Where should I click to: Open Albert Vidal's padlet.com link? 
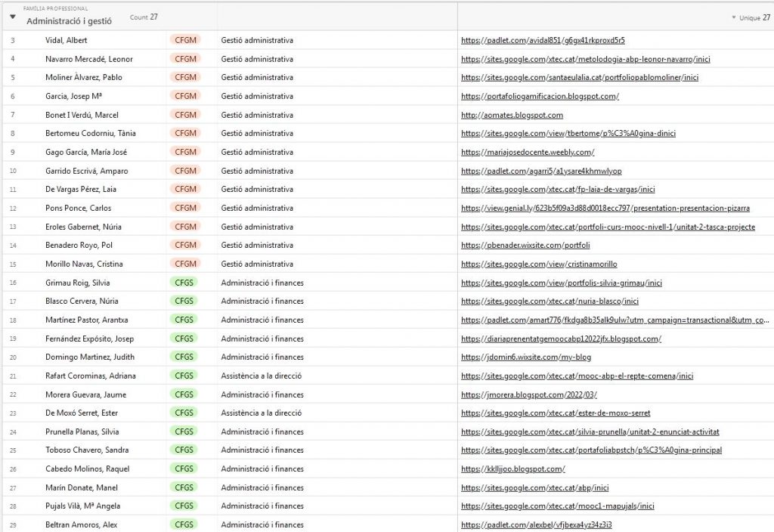(x=542, y=41)
